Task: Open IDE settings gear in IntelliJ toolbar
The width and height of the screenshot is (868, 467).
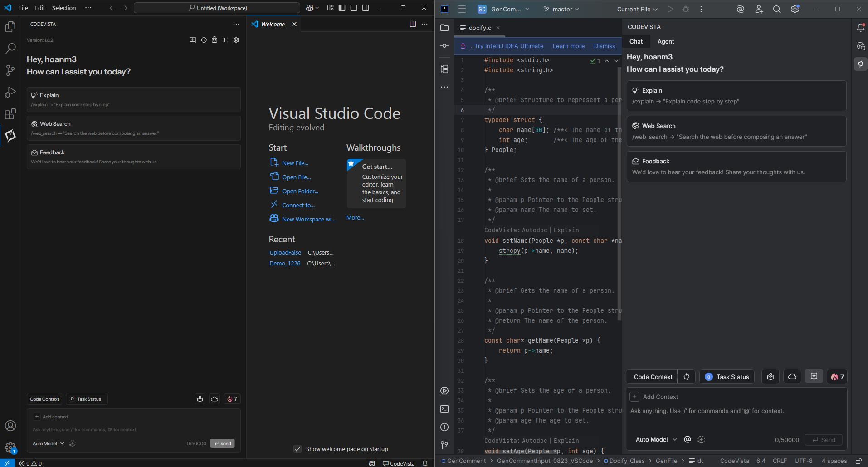Action: (795, 9)
